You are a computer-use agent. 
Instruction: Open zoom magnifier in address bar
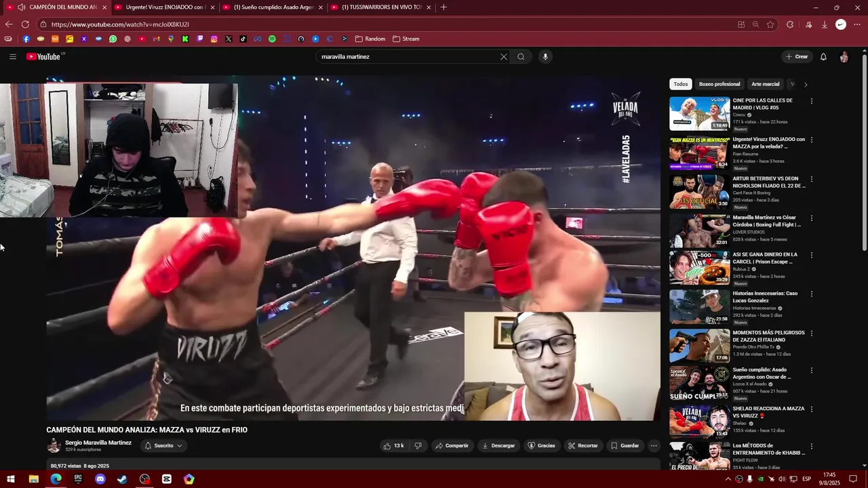755,24
